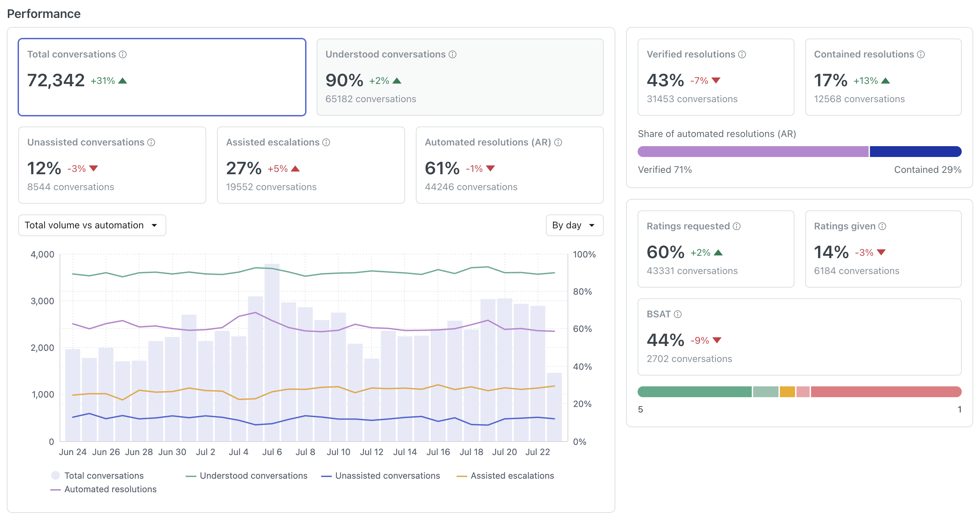The width and height of the screenshot is (980, 521).
Task: Click the '65182 conversations' text
Action: coord(371,99)
